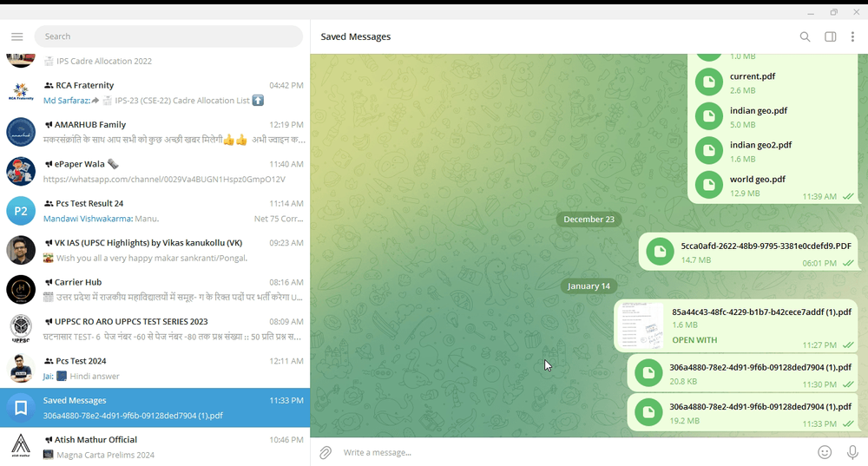
Task: Click the Write a message field
Action: coord(575,452)
